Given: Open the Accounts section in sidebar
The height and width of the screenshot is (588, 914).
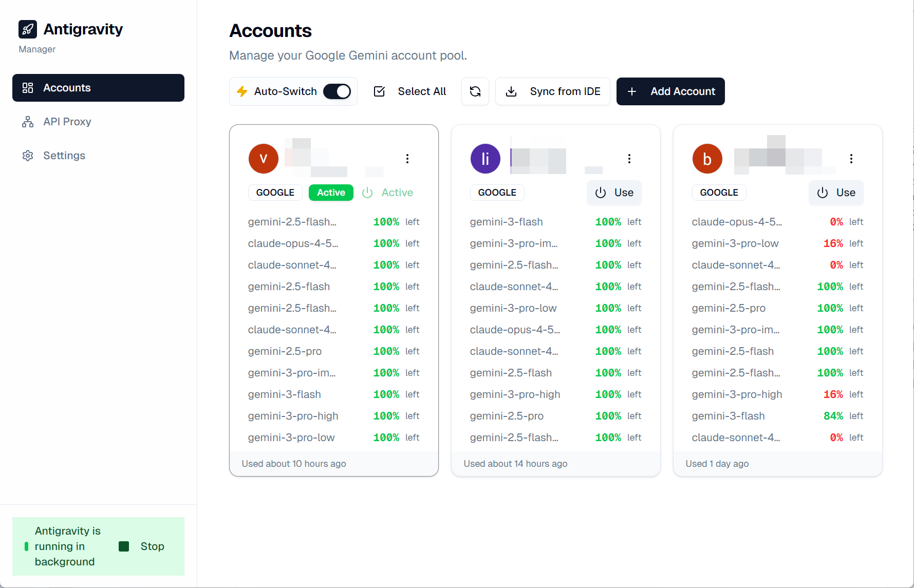Looking at the screenshot, I should [x=98, y=88].
